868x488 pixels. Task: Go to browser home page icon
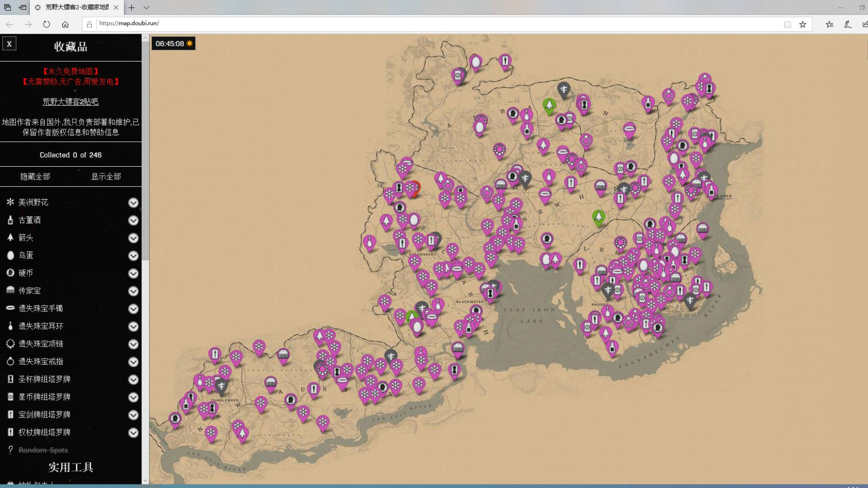65,24
